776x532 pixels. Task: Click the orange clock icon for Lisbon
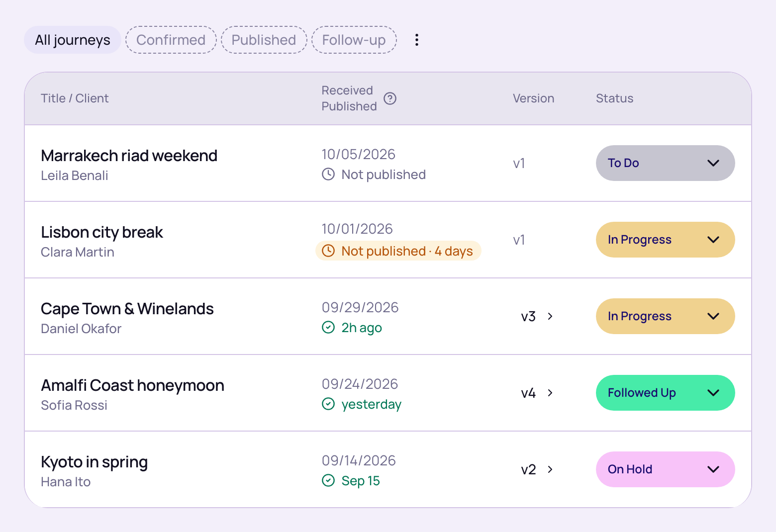(x=328, y=251)
